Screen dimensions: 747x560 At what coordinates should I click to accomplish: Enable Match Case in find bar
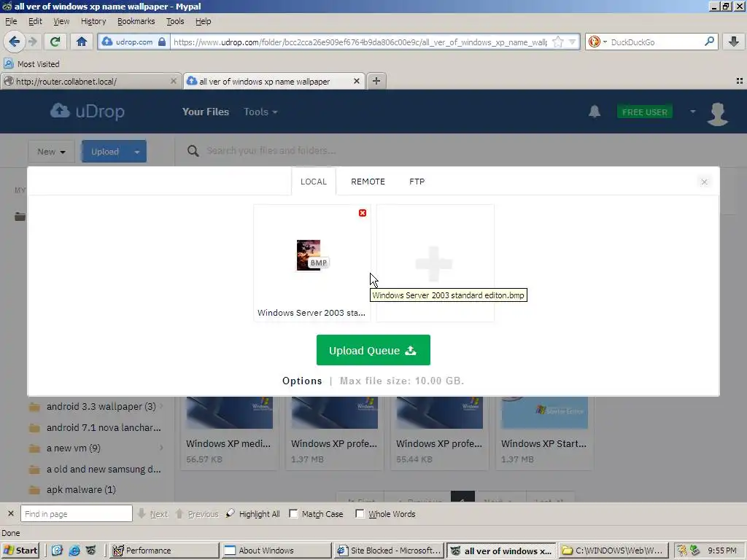click(294, 514)
